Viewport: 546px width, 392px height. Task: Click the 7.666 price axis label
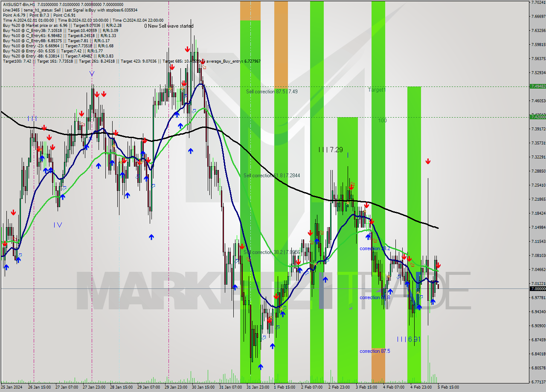coord(539,16)
